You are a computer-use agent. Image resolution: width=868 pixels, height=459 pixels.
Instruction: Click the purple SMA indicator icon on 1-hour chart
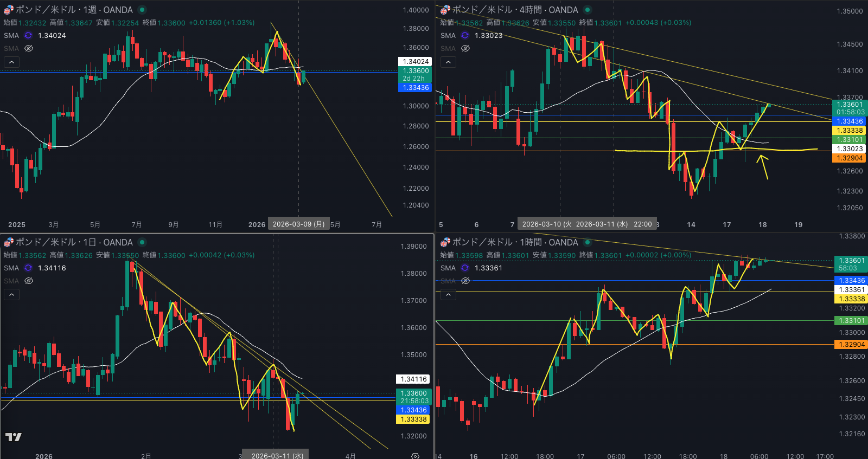[465, 268]
